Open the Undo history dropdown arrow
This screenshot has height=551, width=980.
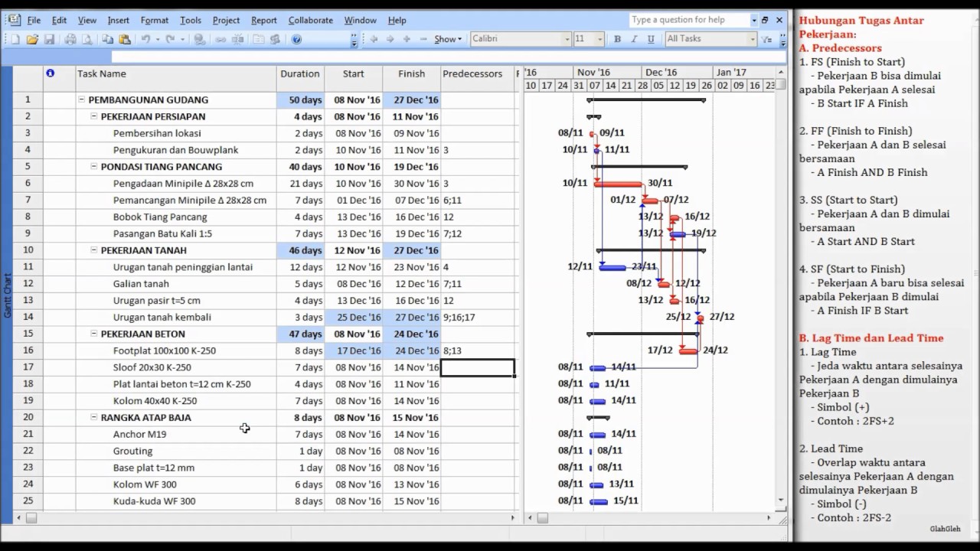(157, 39)
